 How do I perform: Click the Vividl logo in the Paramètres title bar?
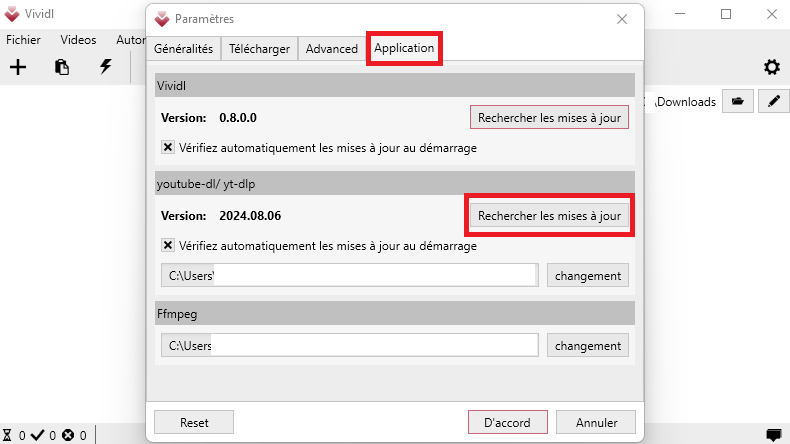point(162,19)
